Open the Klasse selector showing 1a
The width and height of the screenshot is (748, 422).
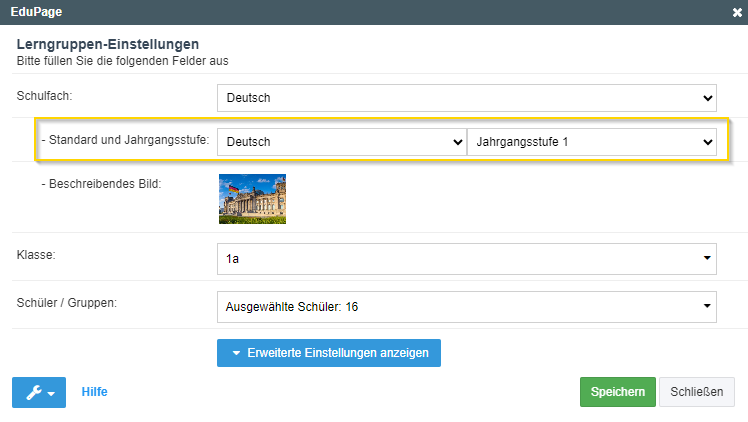point(467,258)
